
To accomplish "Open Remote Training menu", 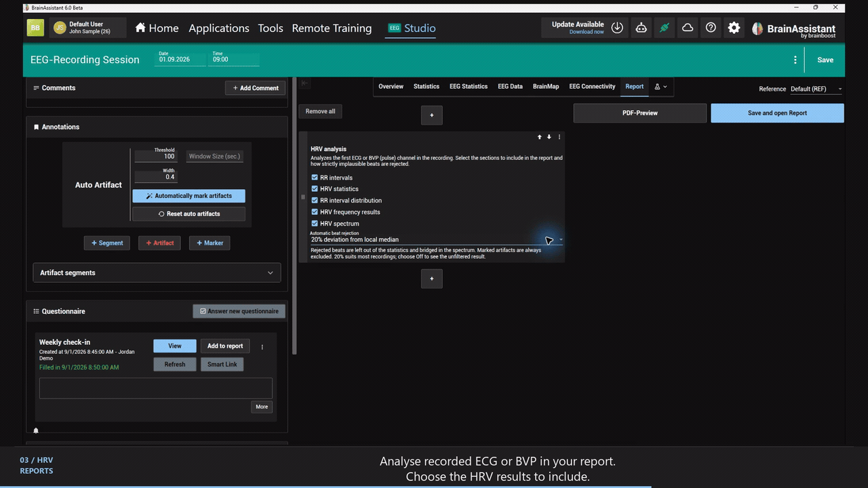I will (x=332, y=28).
